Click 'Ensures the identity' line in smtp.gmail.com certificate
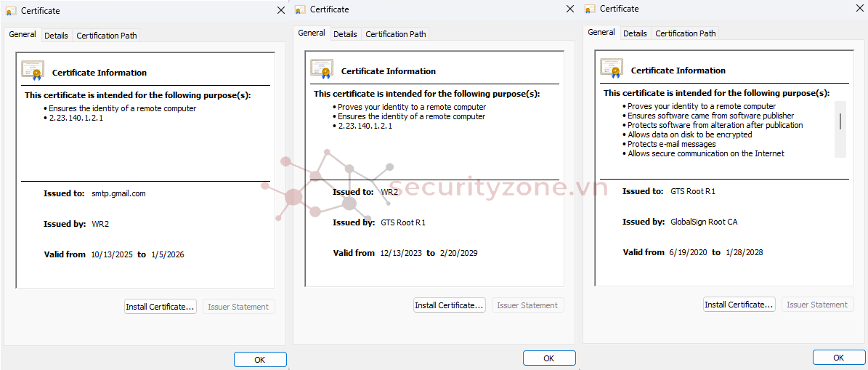The width and height of the screenshot is (868, 370). tap(120, 108)
